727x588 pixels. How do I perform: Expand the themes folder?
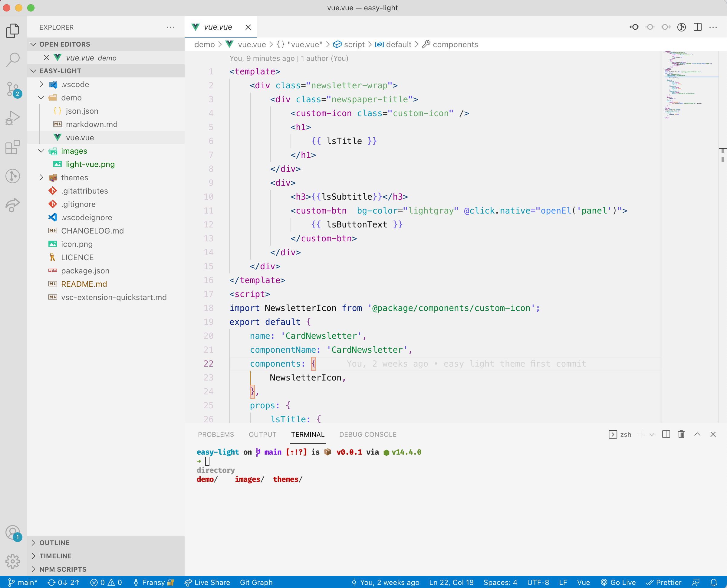pyautogui.click(x=74, y=178)
